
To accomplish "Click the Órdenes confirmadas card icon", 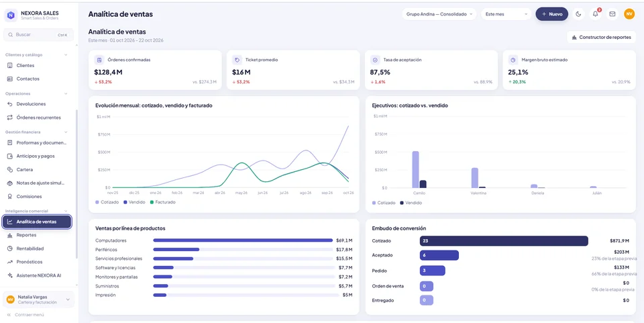I will tap(99, 60).
